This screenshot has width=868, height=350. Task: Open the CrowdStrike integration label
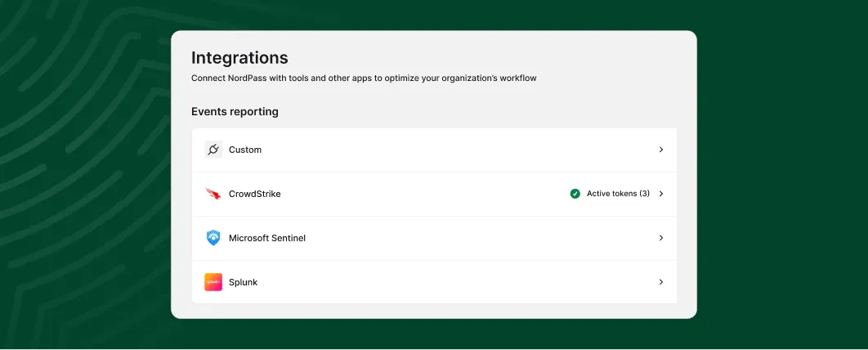click(255, 194)
